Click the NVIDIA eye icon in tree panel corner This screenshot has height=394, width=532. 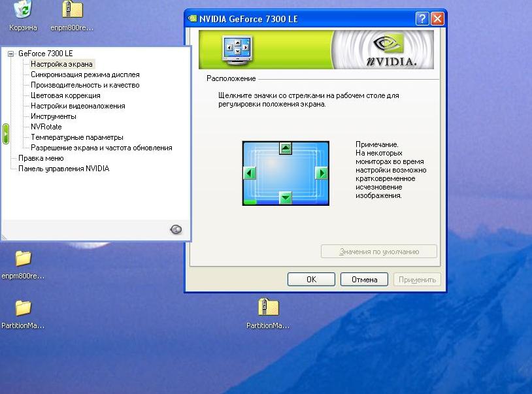pos(176,229)
